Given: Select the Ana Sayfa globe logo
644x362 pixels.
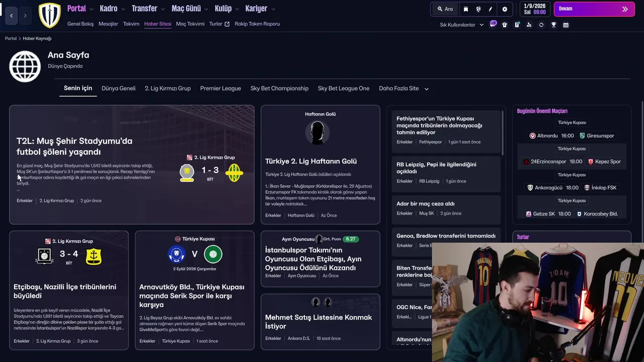Looking at the screenshot, I should click(25, 66).
